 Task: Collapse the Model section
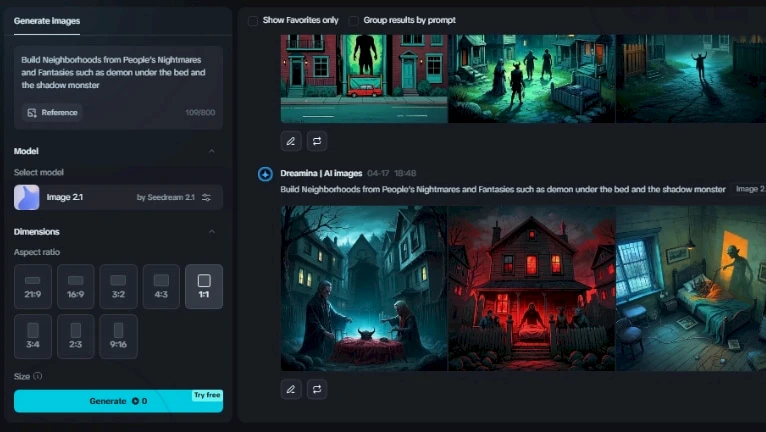212,151
